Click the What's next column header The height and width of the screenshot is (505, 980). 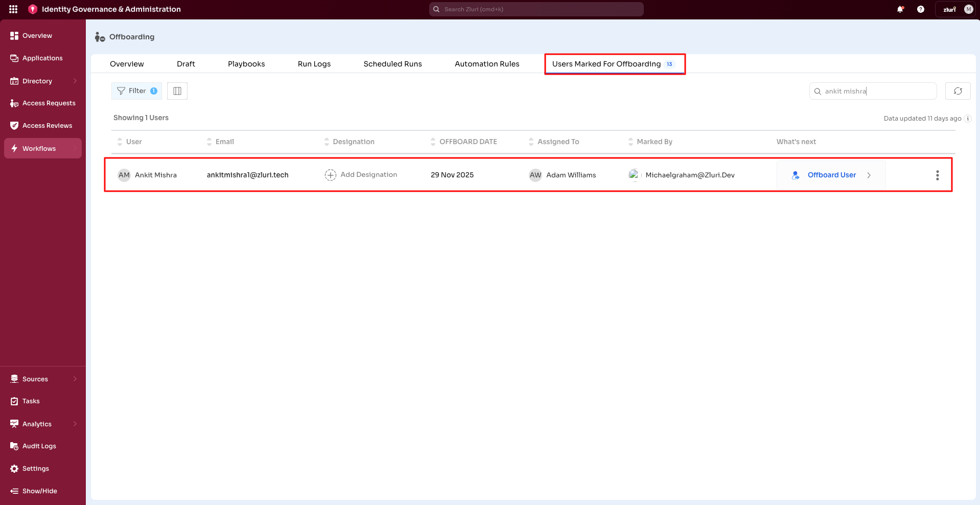(796, 142)
